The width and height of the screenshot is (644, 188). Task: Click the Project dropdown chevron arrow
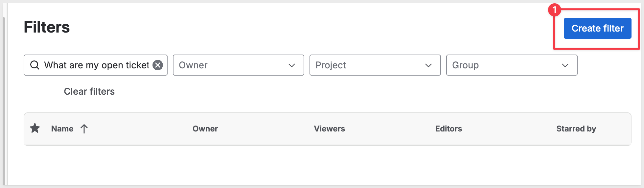pyautogui.click(x=428, y=65)
